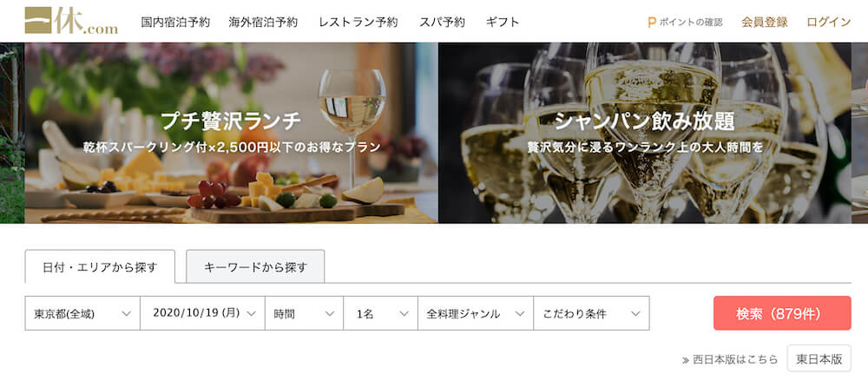Open the 2020/10/19 date dropdown
868x380 pixels.
[x=202, y=313]
